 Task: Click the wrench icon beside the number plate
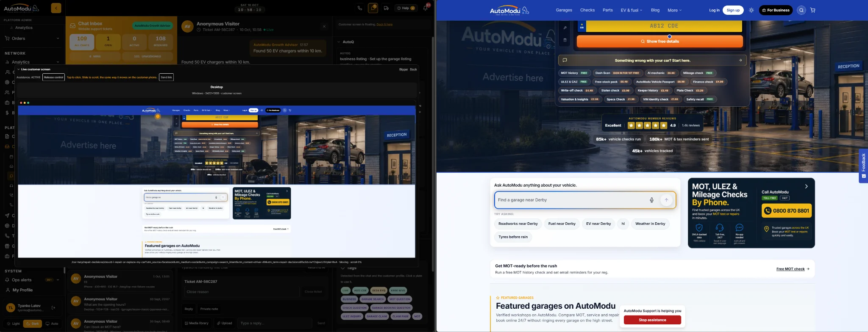(x=565, y=28)
